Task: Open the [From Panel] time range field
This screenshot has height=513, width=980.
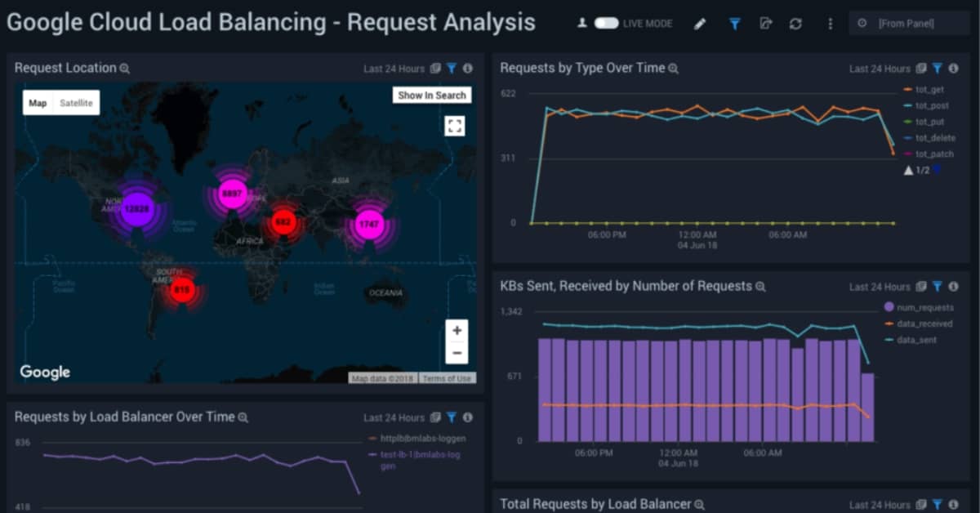Action: 909,24
